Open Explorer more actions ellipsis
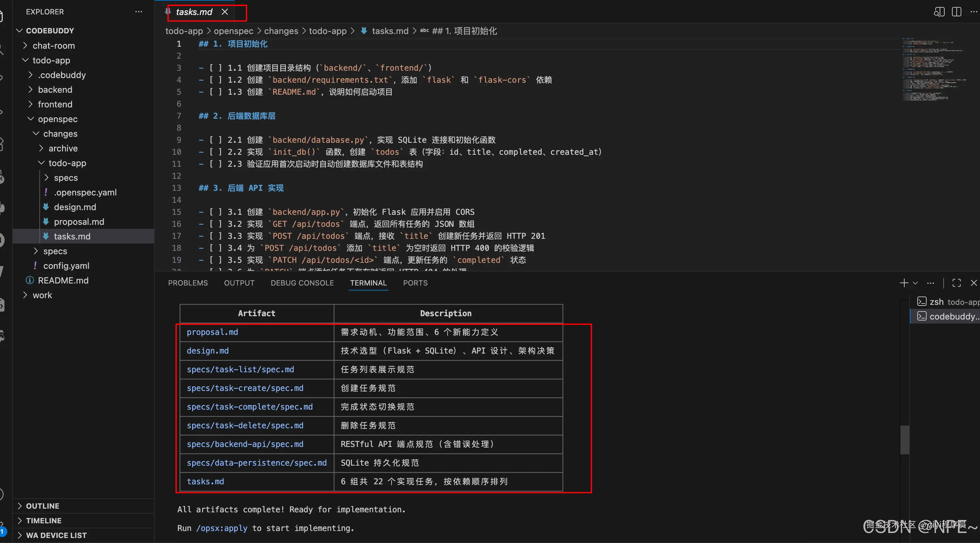The image size is (980, 543). click(138, 12)
